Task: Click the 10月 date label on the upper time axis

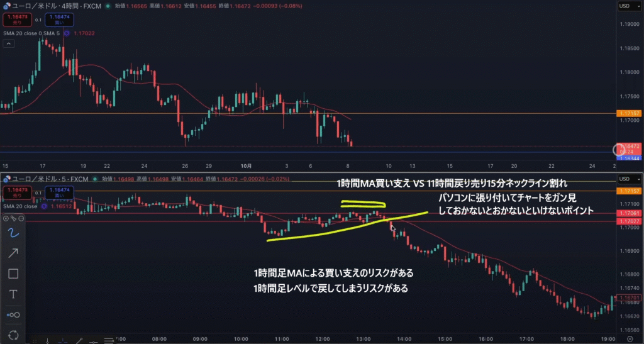Action: 246,166
